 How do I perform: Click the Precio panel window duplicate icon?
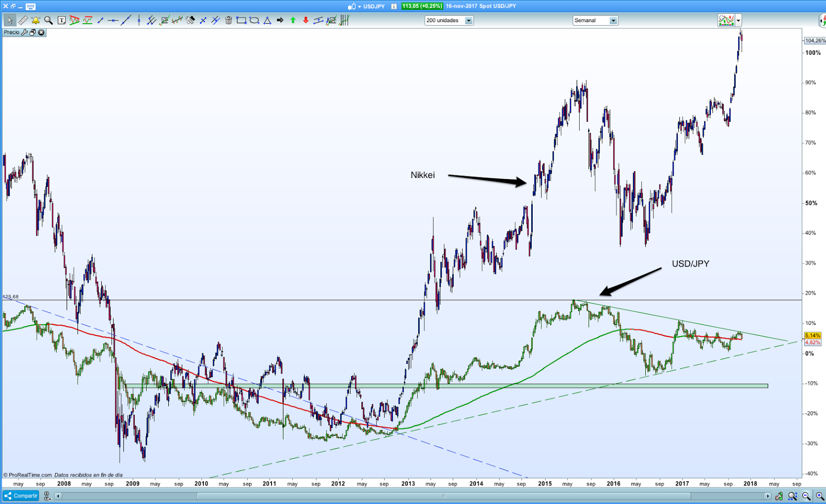pos(33,32)
